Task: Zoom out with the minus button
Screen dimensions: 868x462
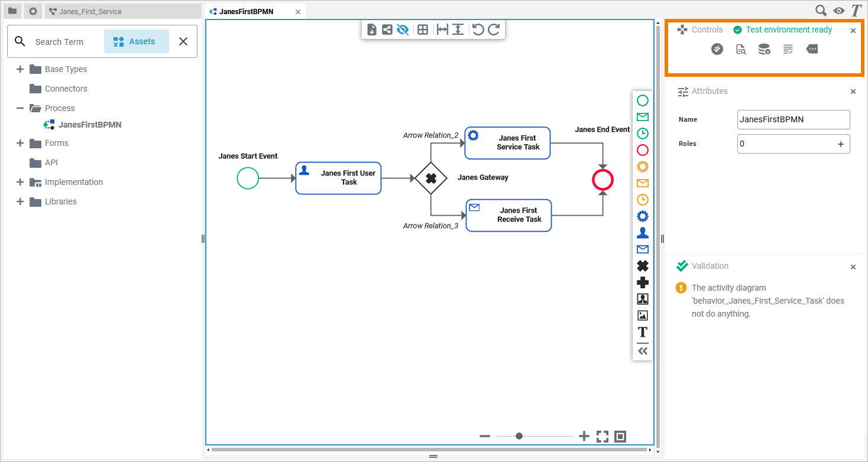Action: [485, 436]
